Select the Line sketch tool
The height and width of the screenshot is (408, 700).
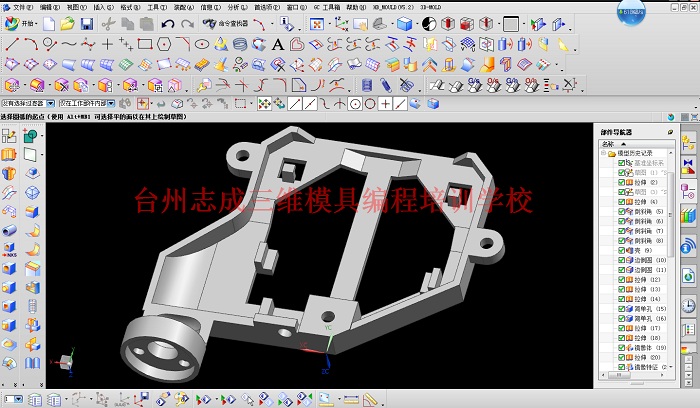(12, 44)
